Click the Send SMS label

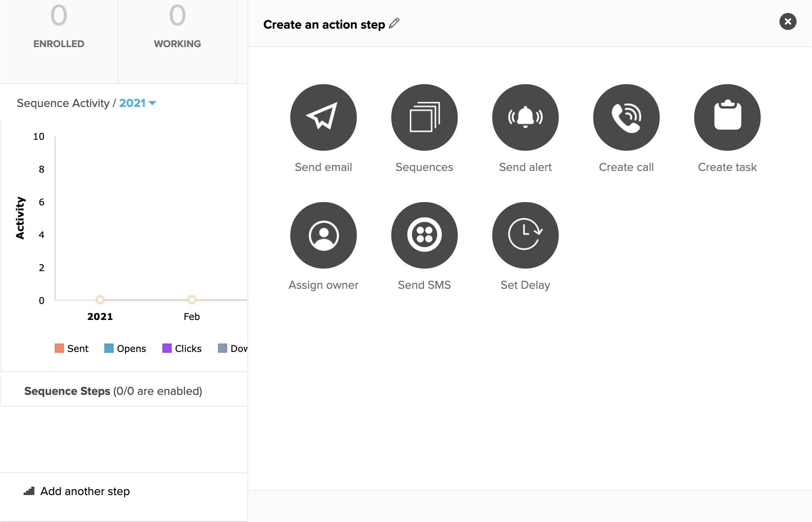point(424,285)
